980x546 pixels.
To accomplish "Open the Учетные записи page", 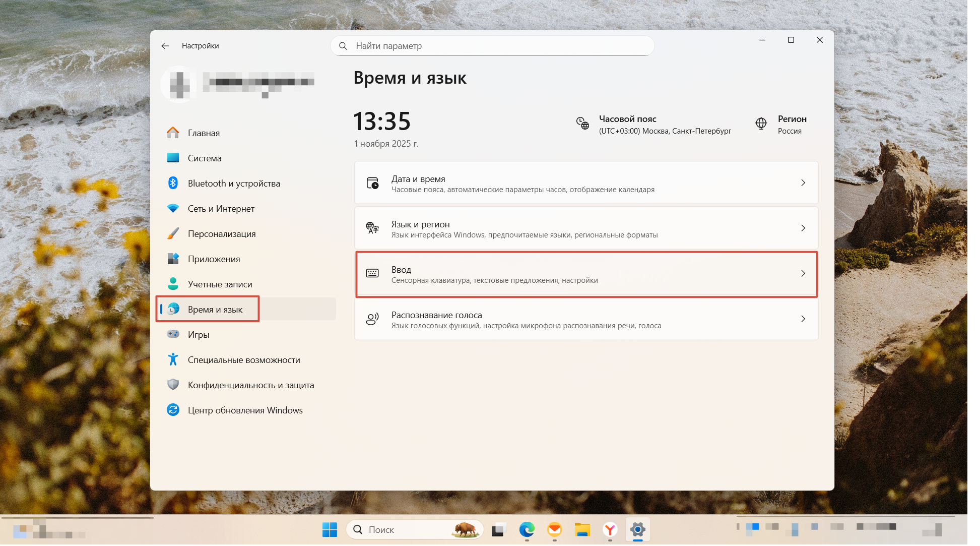I will [x=220, y=284].
